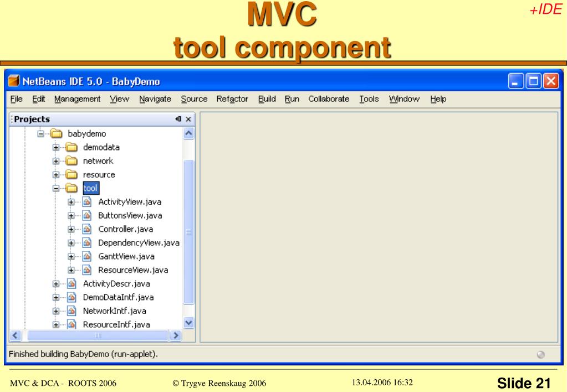Open the Tools menu
Screen dimensions: 567x392
point(369,99)
